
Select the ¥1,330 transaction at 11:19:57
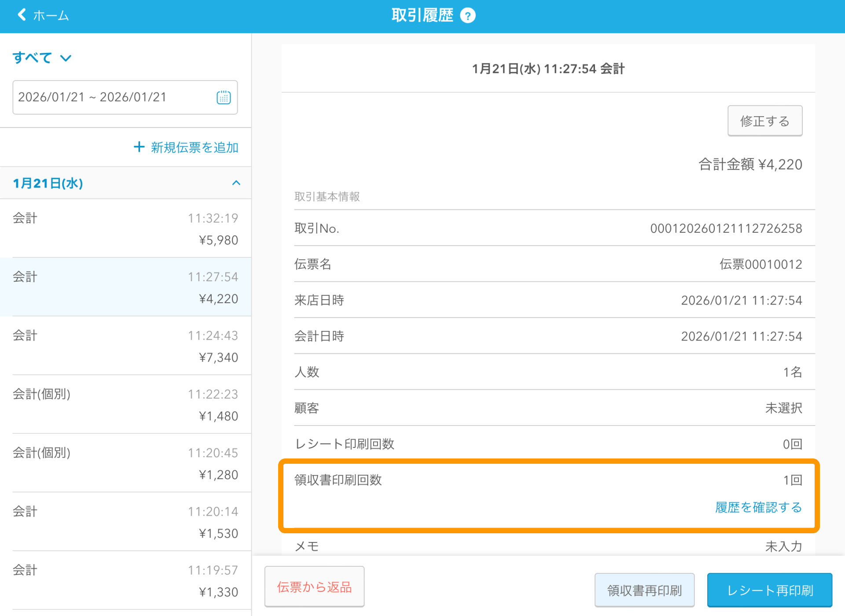(x=125, y=581)
